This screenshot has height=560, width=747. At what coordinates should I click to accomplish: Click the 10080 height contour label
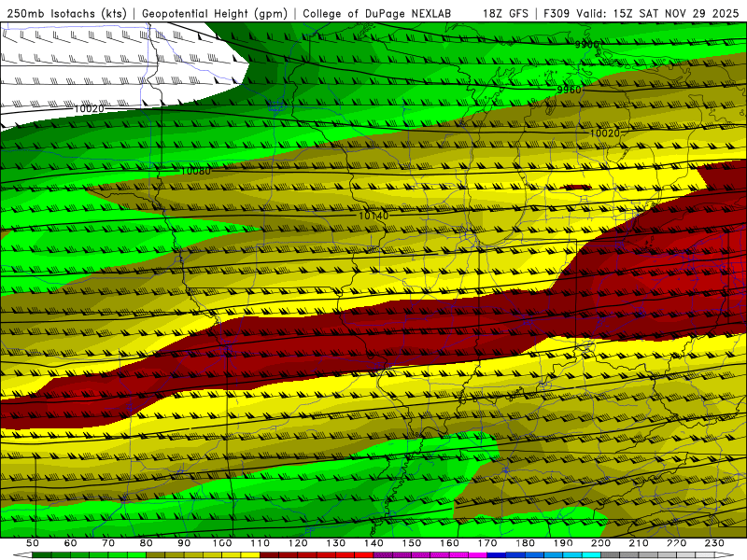[x=196, y=171]
